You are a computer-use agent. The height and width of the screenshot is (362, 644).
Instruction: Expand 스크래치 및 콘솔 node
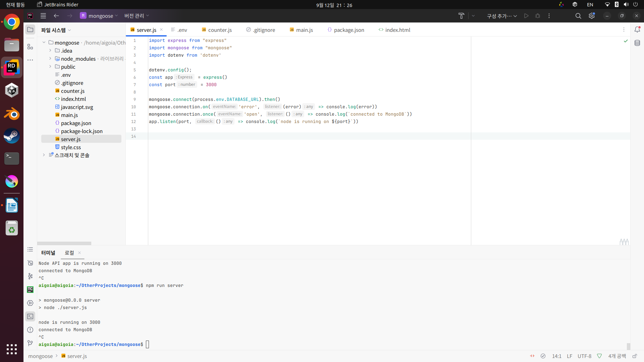click(x=44, y=155)
